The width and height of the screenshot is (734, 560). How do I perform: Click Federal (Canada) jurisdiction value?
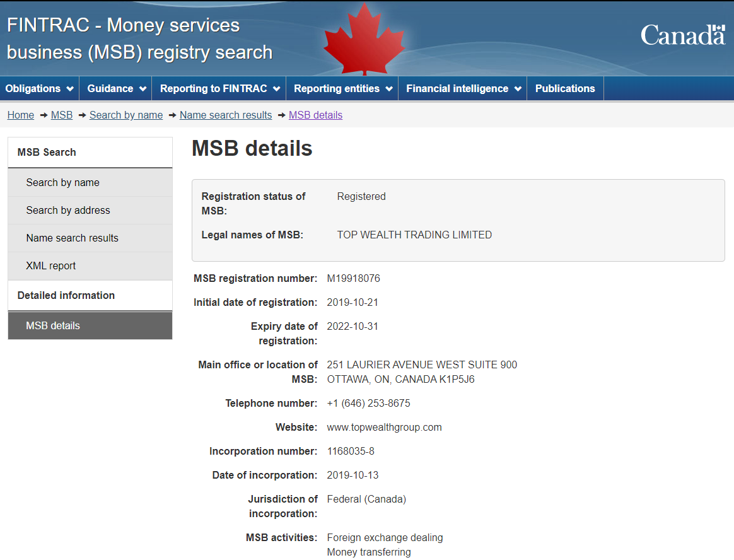tap(366, 499)
